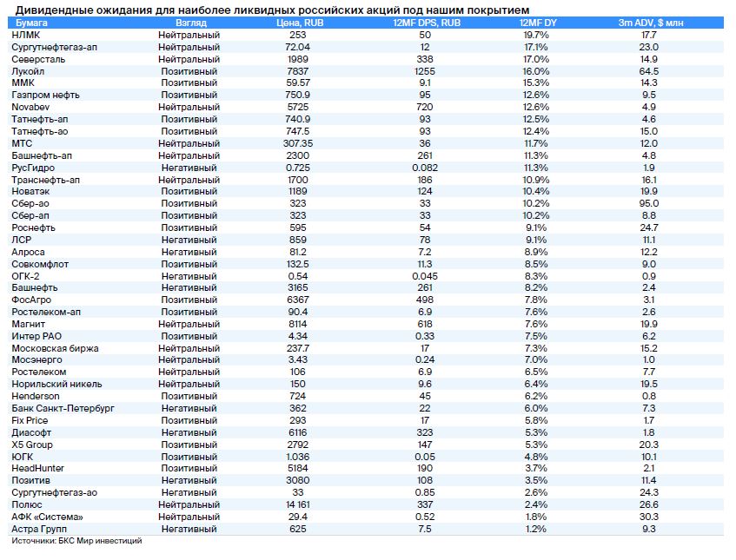This screenshot has height=560, width=736.
Task: Click the "РусГидро" security name
Action: [x=33, y=168]
